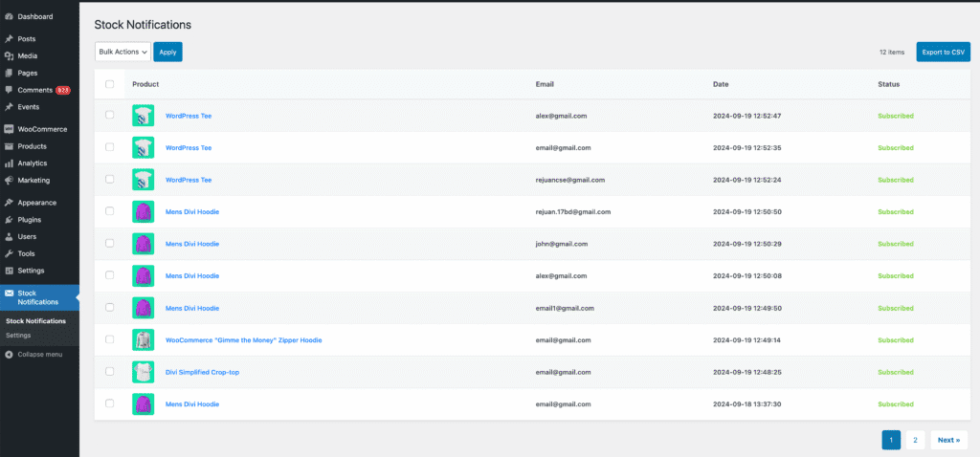This screenshot has height=457, width=980.
Task: Open thumbnail of WordPress Tee for alex@gmail.com
Action: pos(144,116)
